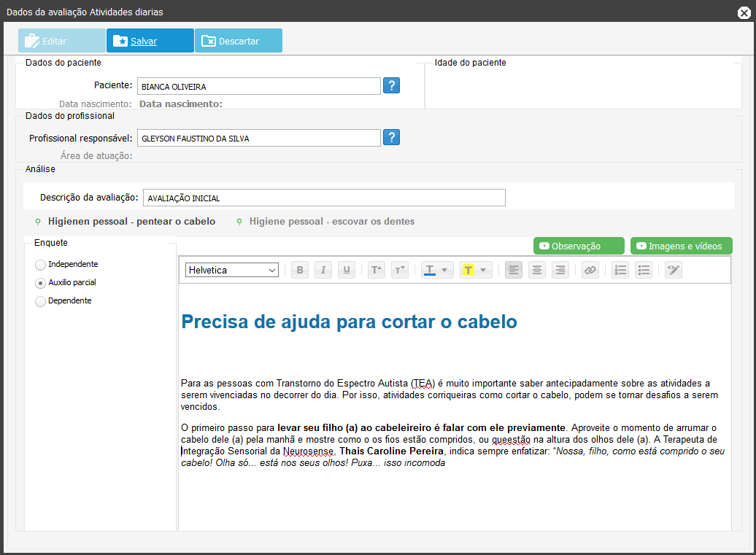Switch to Higiene pessoal - escovar os dentes

pyautogui.click(x=331, y=221)
